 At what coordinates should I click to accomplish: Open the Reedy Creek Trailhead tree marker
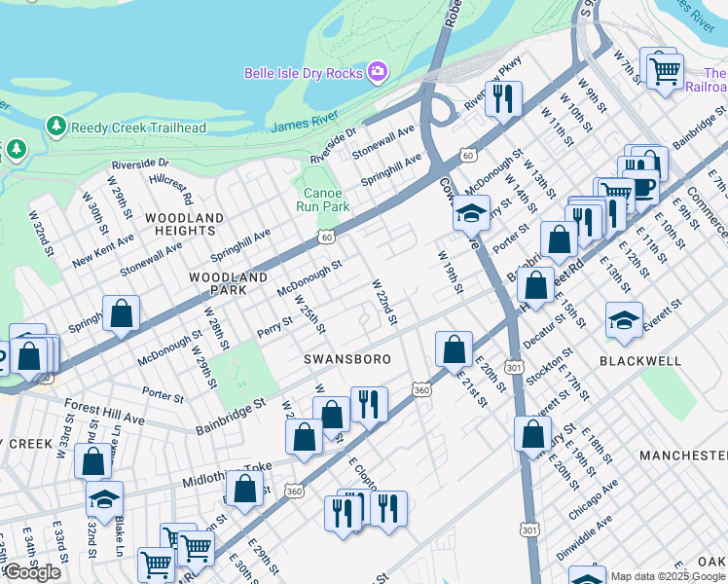(56, 127)
